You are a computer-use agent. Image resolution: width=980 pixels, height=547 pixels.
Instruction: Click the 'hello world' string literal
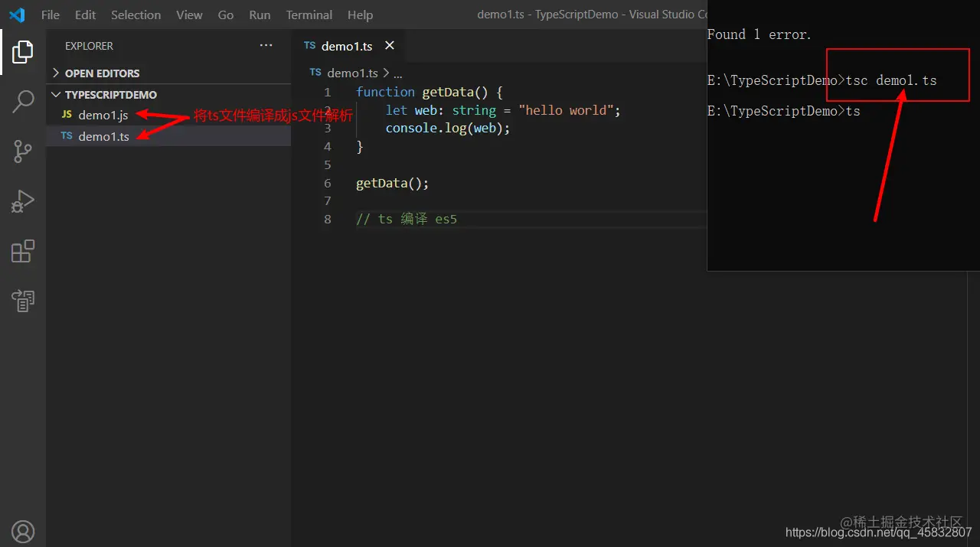pos(567,110)
